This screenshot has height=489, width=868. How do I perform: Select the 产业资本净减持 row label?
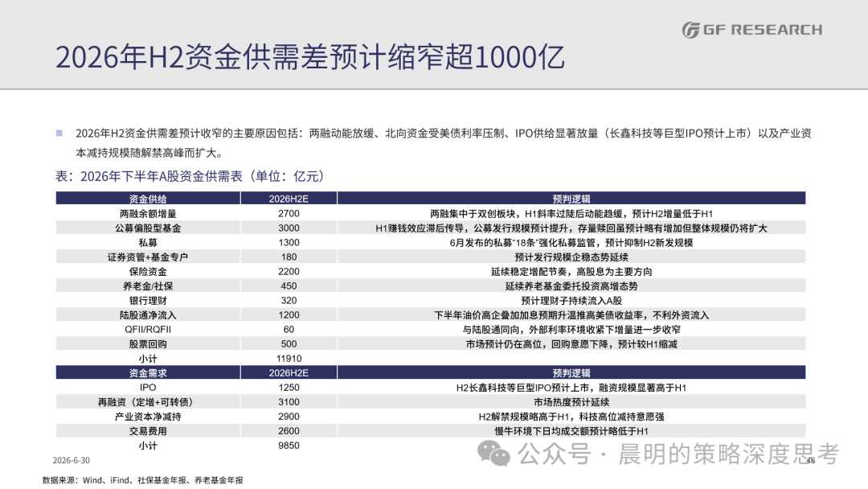coord(148,416)
